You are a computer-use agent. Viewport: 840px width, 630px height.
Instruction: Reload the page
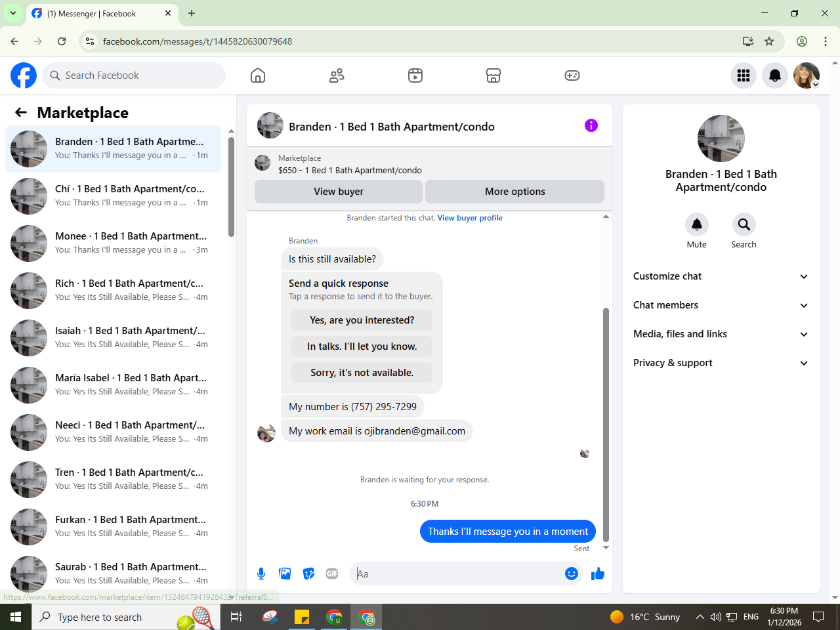click(x=62, y=41)
